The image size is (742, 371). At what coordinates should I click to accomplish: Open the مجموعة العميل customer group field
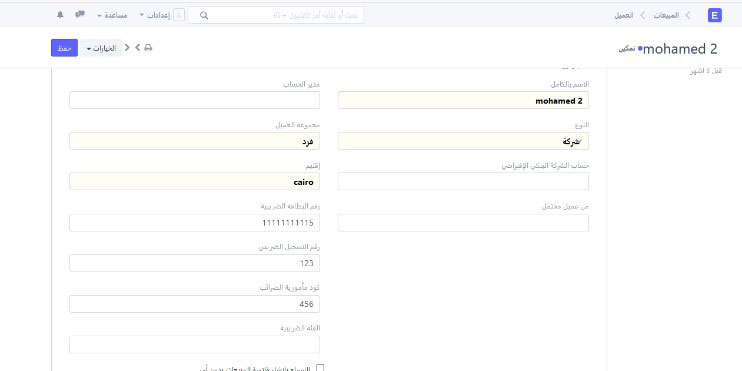point(194,141)
